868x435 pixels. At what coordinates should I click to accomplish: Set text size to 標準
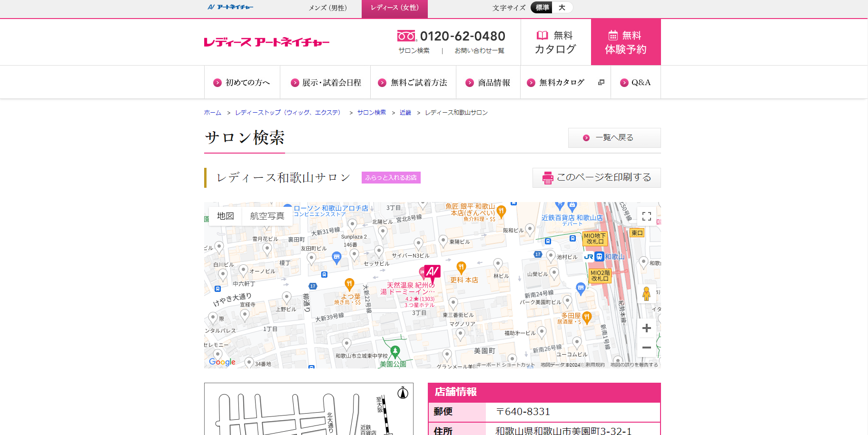coord(542,8)
